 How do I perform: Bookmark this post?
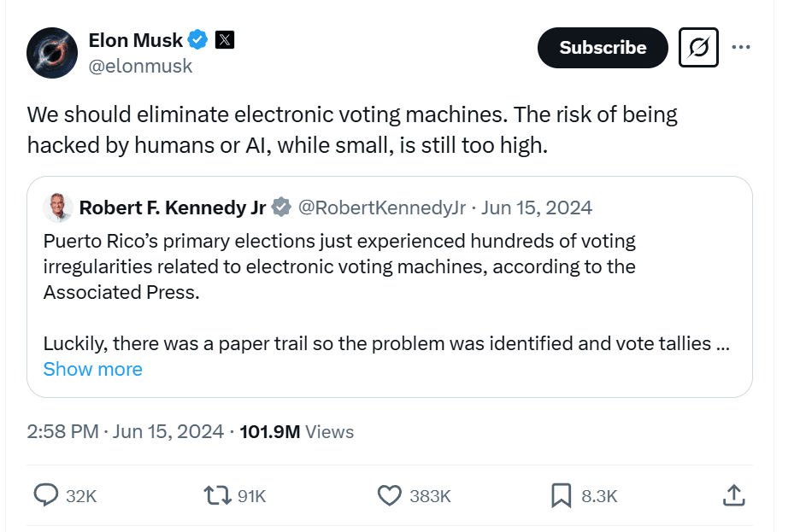click(561, 495)
